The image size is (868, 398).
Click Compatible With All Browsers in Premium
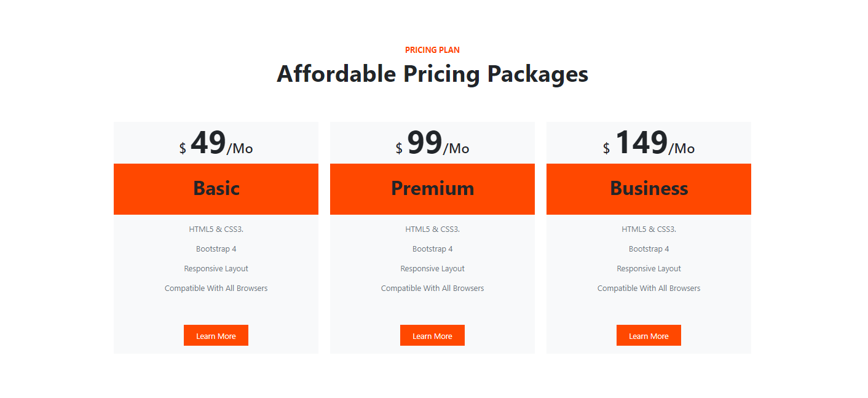[432, 289]
